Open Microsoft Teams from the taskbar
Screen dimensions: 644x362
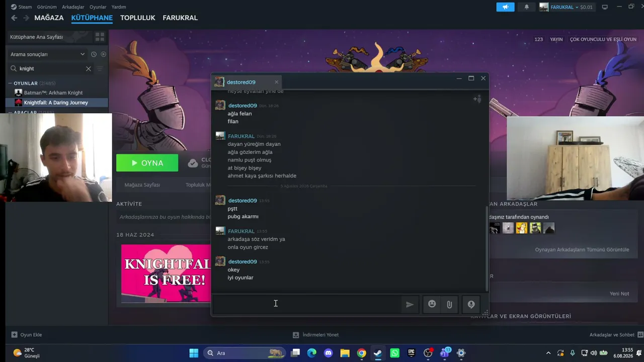click(x=445, y=353)
